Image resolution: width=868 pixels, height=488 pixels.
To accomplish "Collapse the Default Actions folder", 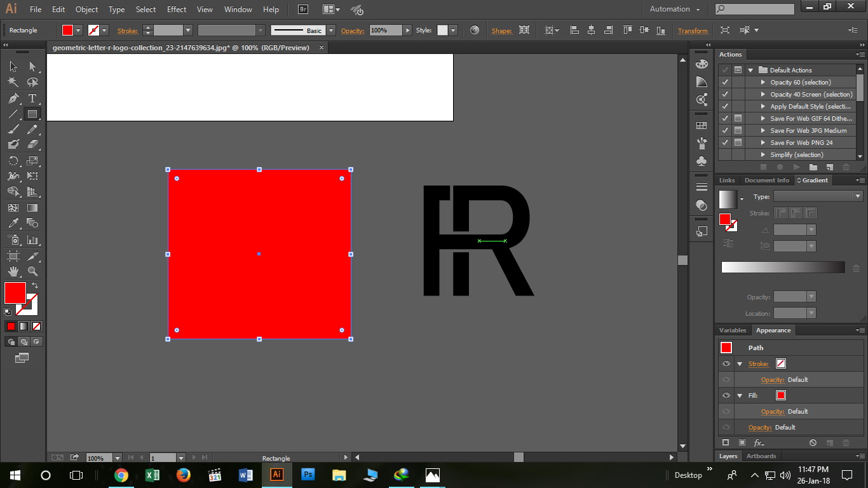I will [750, 70].
